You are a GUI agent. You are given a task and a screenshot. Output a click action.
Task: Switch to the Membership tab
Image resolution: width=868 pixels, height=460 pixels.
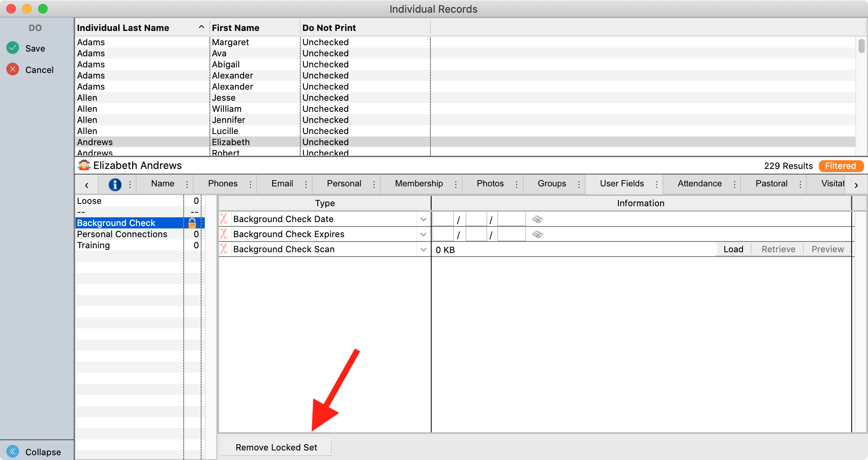pos(419,184)
